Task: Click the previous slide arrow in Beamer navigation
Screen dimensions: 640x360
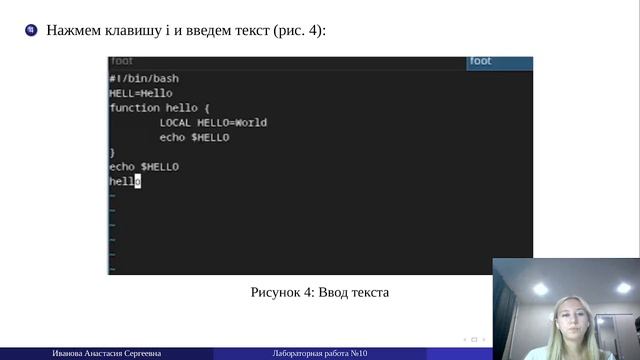Action: pyautogui.click(x=465, y=340)
